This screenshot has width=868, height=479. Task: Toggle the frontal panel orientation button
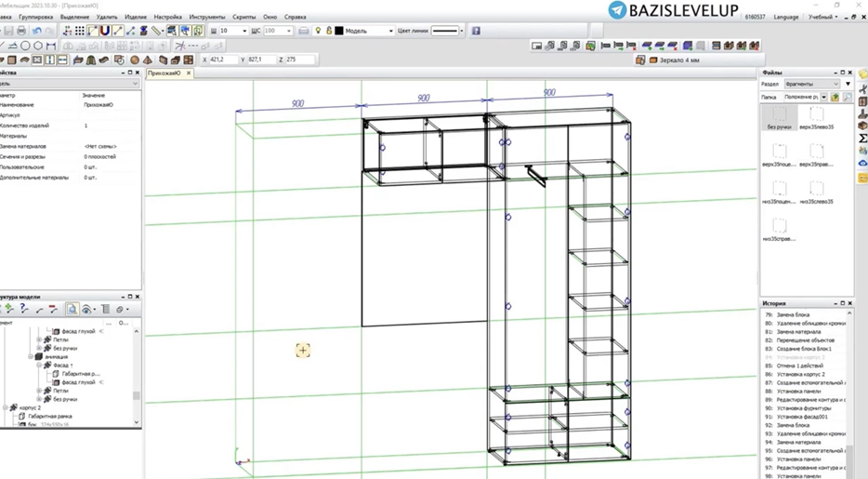(x=37, y=60)
